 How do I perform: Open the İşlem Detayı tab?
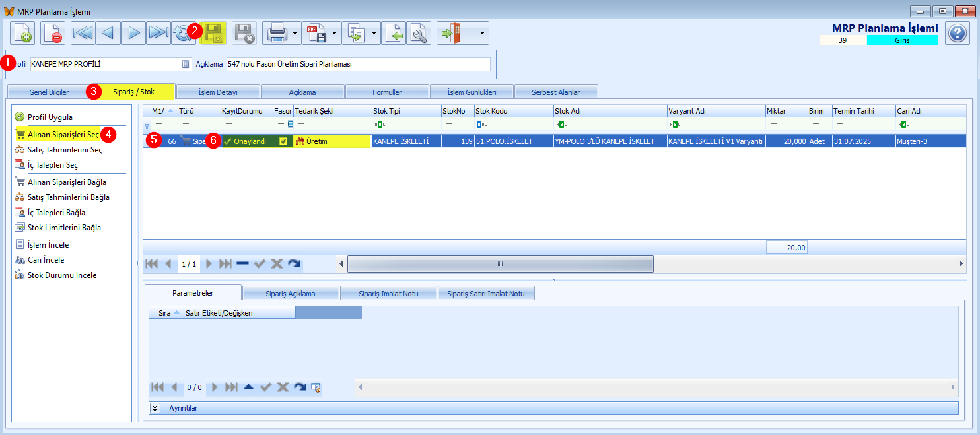pyautogui.click(x=218, y=92)
